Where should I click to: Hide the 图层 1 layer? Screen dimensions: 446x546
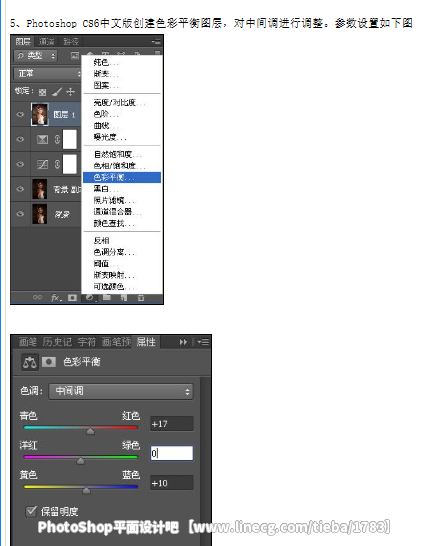pos(20,114)
